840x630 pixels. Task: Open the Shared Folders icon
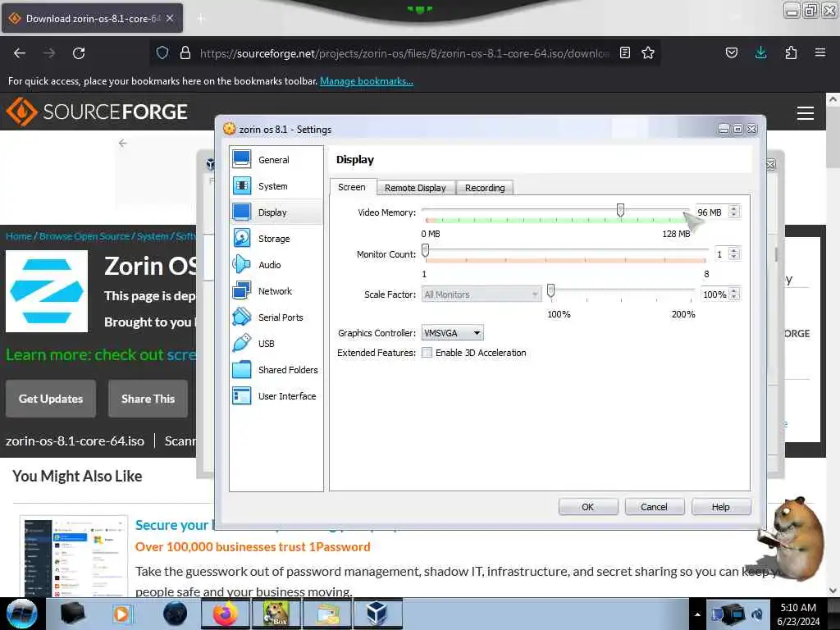click(242, 369)
